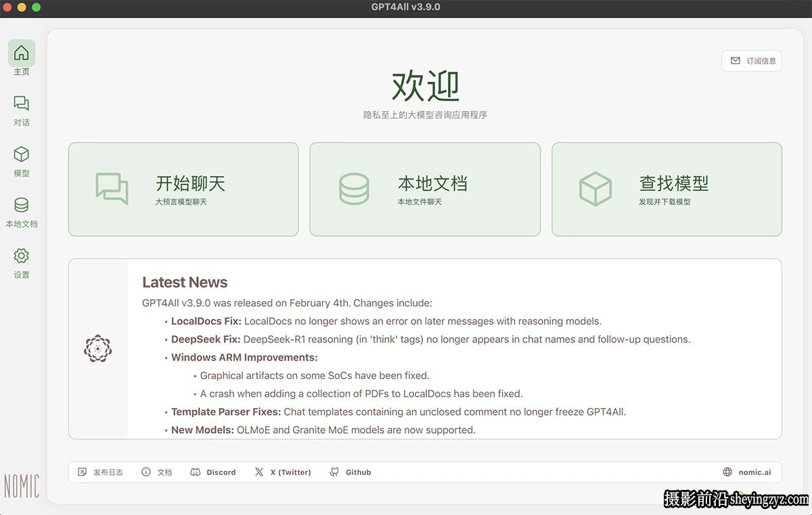Click the 查找模型 card cube icon
The image size is (812, 515).
595,189
